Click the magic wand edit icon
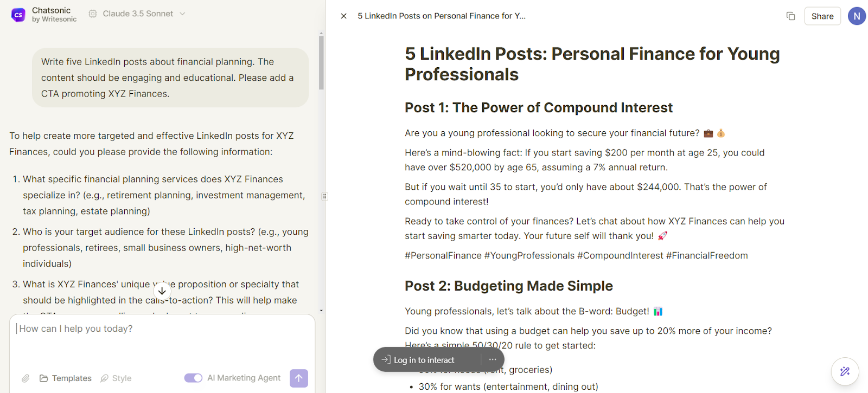This screenshot has width=868, height=393. 845,371
